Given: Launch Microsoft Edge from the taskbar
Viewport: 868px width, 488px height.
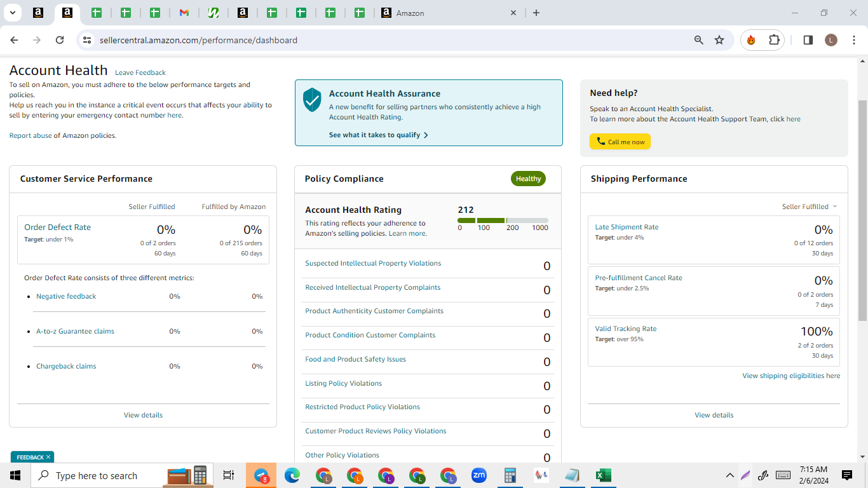Looking at the screenshot, I should pos(292,475).
